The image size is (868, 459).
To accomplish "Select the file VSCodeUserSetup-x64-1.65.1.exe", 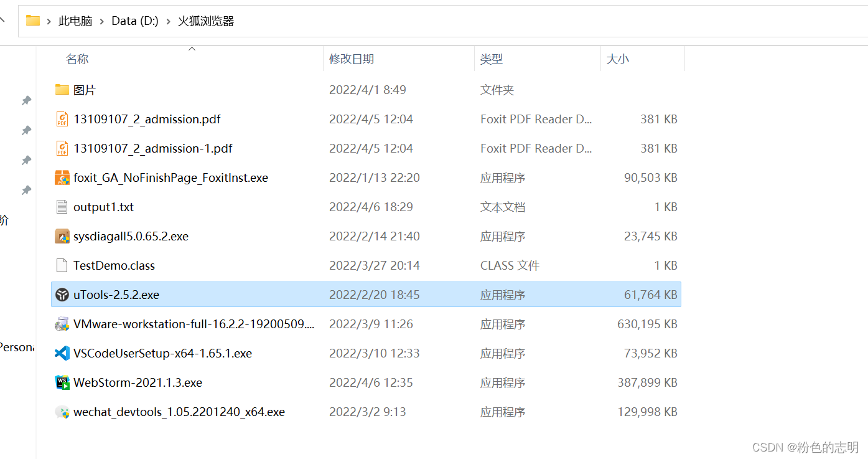I will pos(162,353).
